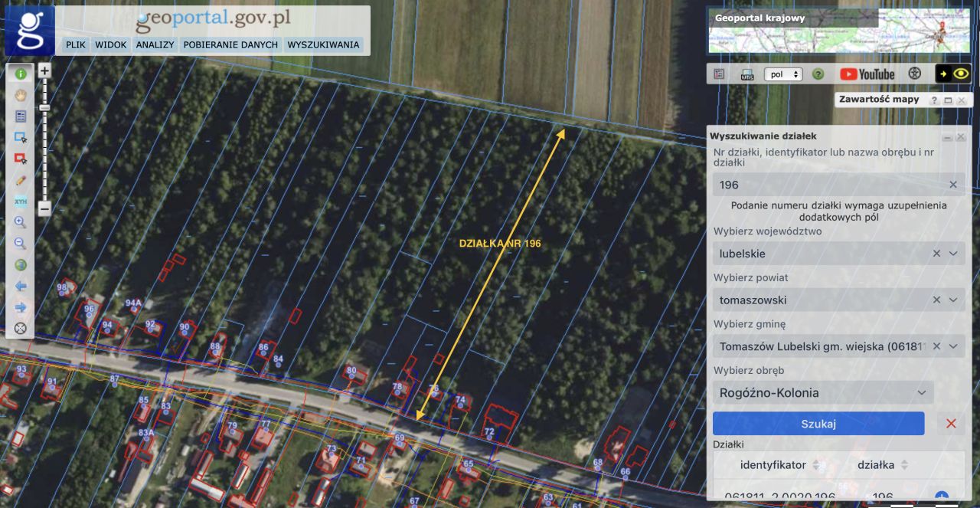Open the ANALIZY menu
Image resolution: width=980 pixels, height=508 pixels.
pyautogui.click(x=155, y=44)
